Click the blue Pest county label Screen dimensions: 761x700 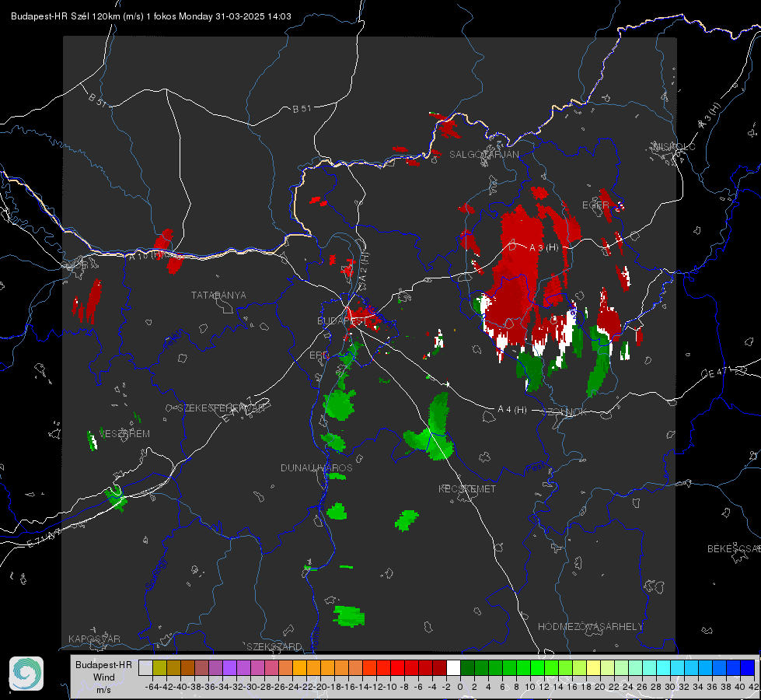point(536,468)
